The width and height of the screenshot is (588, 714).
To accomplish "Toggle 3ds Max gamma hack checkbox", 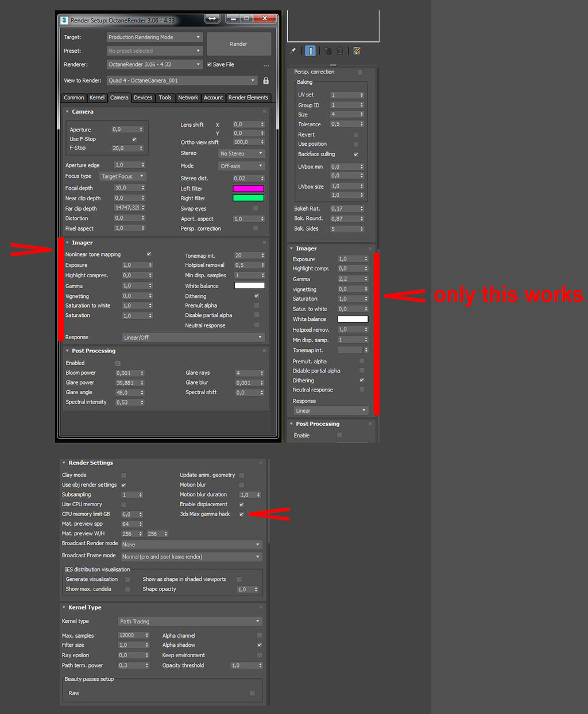I will tap(241, 514).
